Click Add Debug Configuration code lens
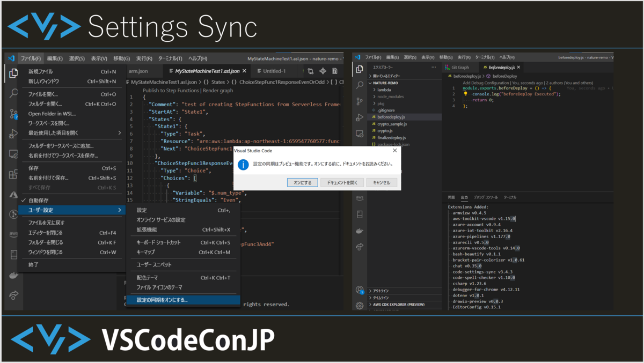 [x=487, y=83]
